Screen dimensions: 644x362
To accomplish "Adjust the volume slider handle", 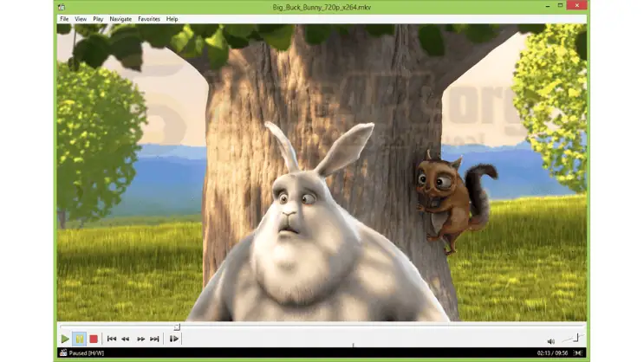I will [576, 338].
